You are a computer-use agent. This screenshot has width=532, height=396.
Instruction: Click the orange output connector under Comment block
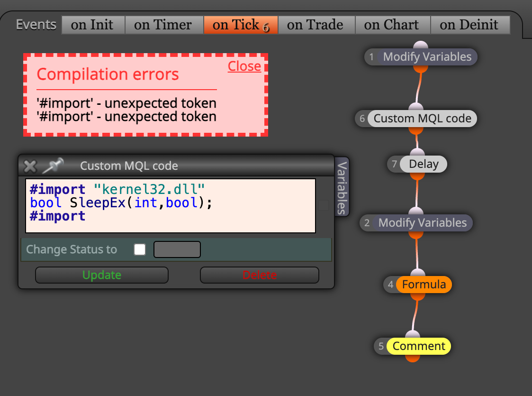413,359
